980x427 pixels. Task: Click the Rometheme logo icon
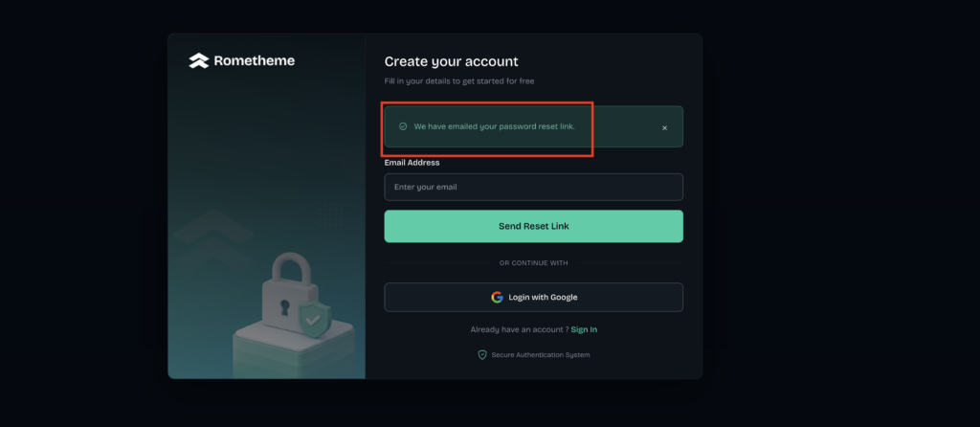point(199,60)
